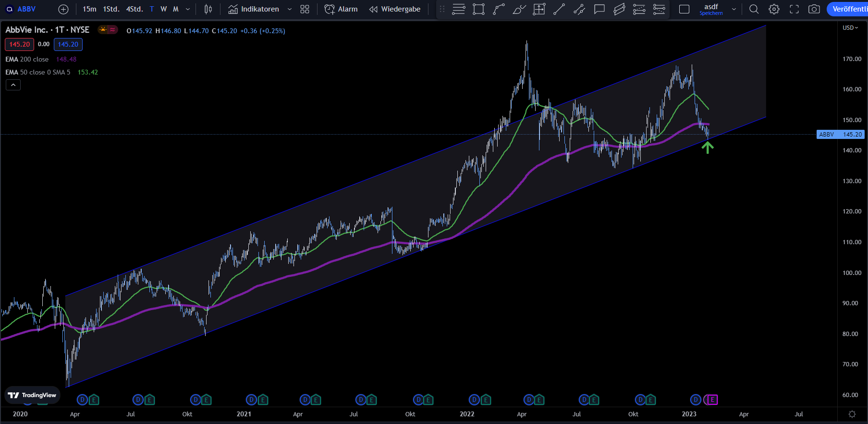The image size is (868, 424).
Task: Click the dividend marker near July 2022
Action: point(584,399)
